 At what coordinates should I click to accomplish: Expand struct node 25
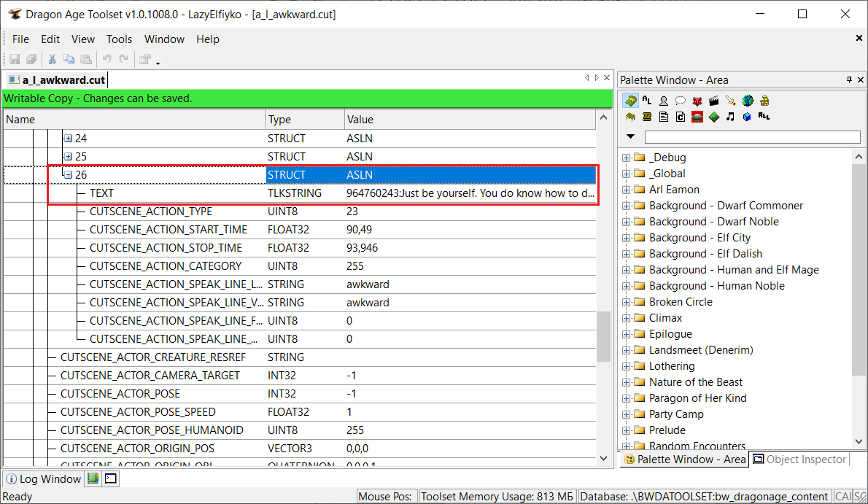pyautogui.click(x=68, y=157)
